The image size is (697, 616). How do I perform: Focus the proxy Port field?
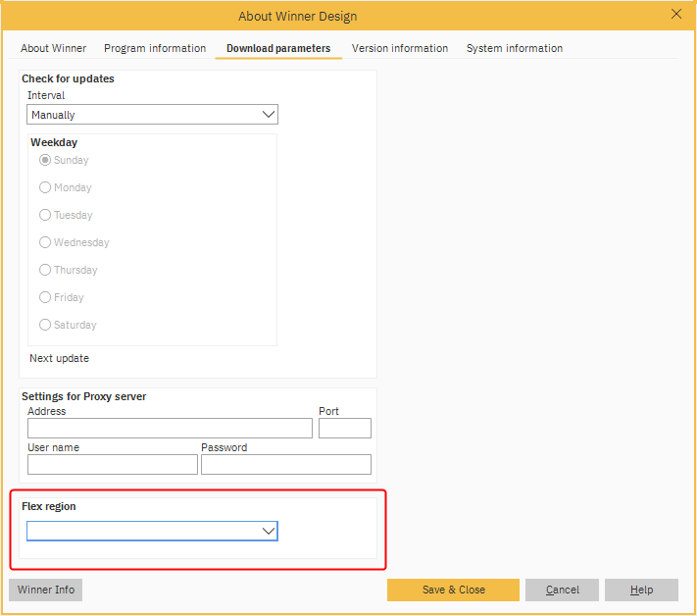[x=345, y=429]
